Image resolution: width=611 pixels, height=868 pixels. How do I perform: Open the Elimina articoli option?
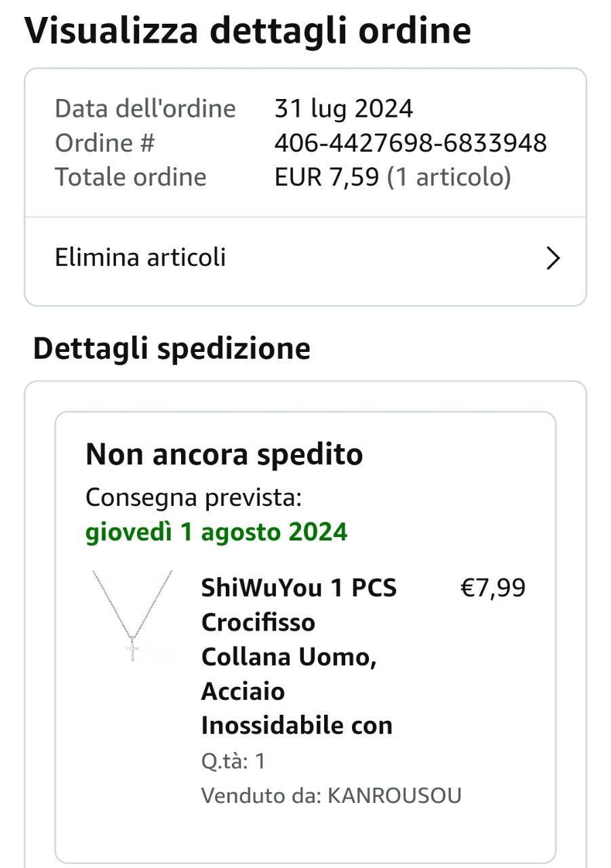pos(140,258)
